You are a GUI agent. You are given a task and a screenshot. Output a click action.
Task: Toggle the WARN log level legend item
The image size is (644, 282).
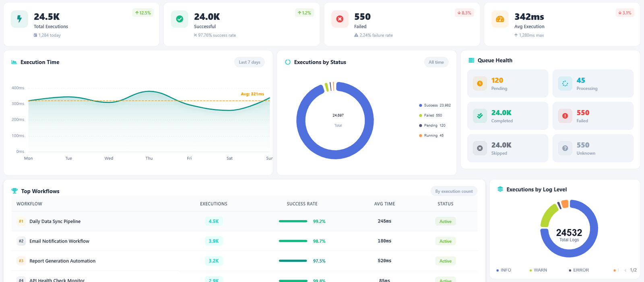click(x=538, y=270)
